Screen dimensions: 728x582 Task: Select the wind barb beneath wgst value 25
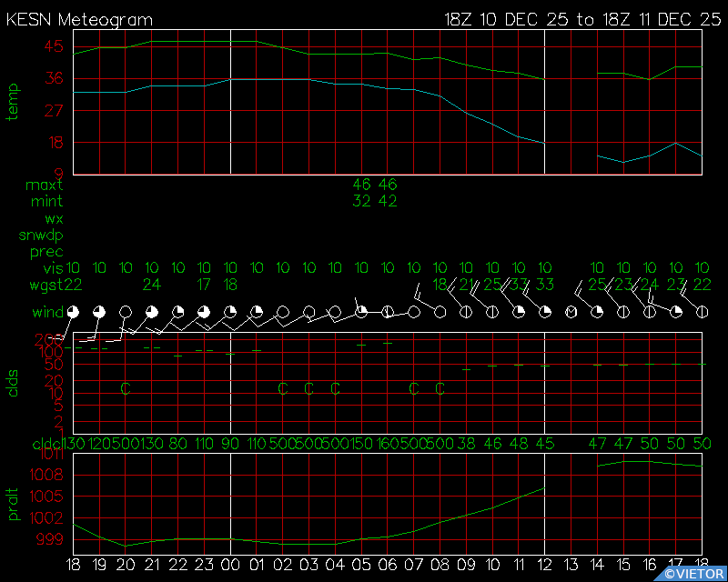click(x=492, y=312)
